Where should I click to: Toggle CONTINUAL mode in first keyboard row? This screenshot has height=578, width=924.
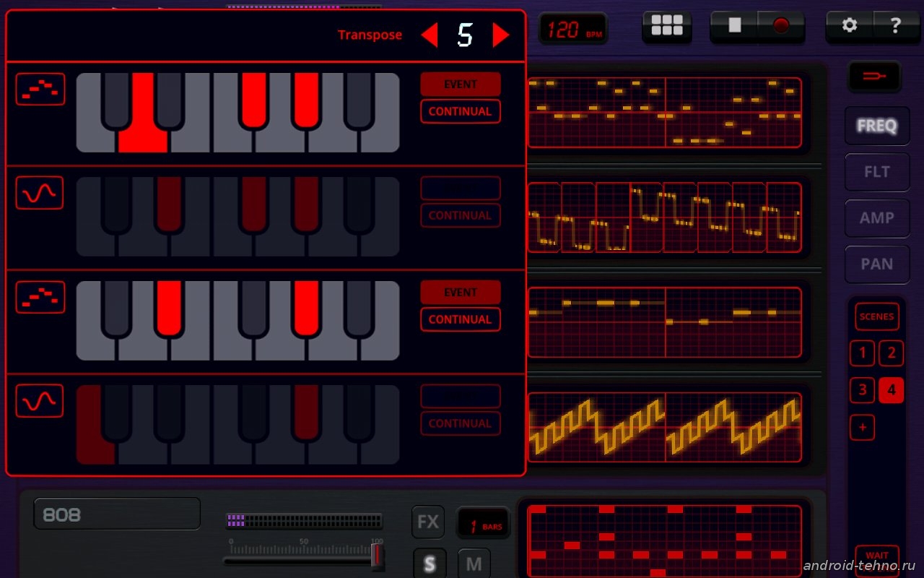tap(461, 111)
